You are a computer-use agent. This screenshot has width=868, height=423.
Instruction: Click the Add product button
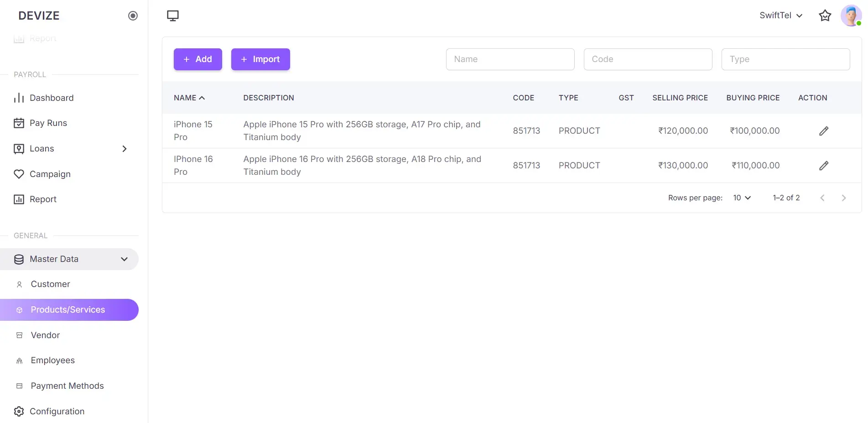point(198,59)
